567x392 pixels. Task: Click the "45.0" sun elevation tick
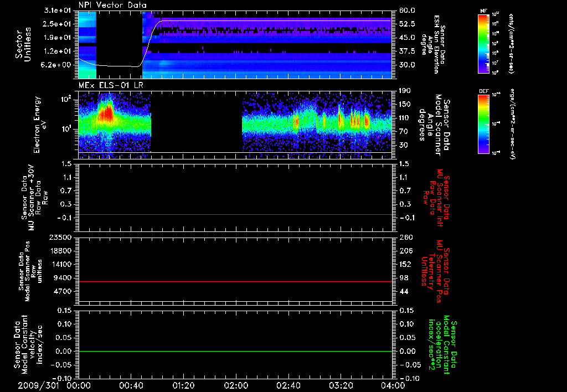coord(407,38)
